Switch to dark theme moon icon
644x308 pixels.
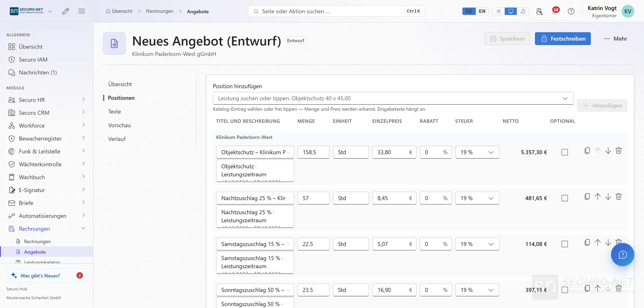523,11
